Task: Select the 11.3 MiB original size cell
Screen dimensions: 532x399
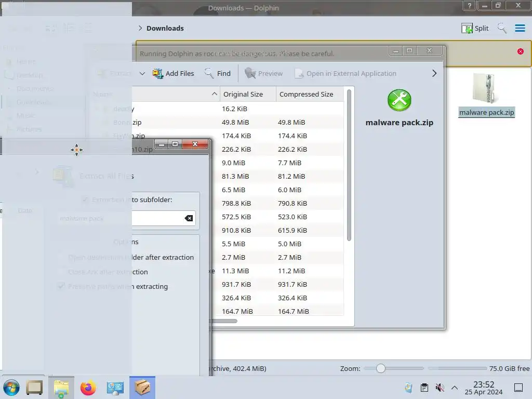Action: 235,271
